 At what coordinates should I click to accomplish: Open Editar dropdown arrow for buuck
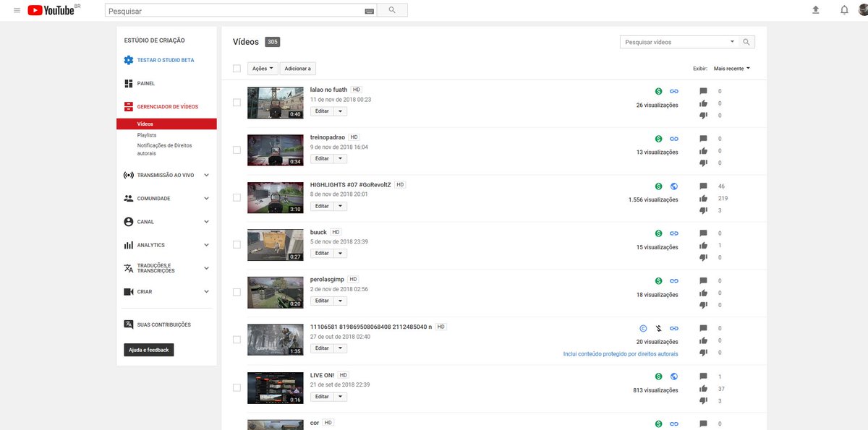[x=340, y=253]
